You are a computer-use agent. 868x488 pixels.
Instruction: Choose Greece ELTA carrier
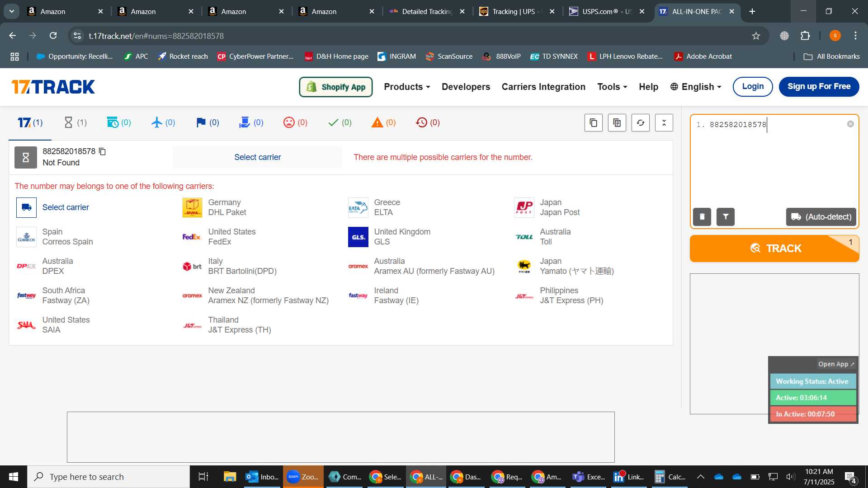tap(374, 207)
